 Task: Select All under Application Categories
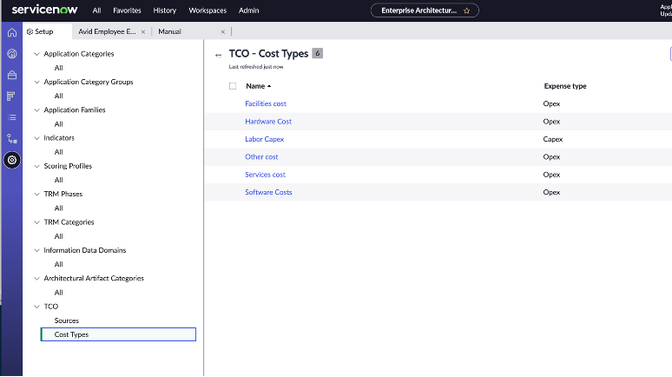[59, 68]
